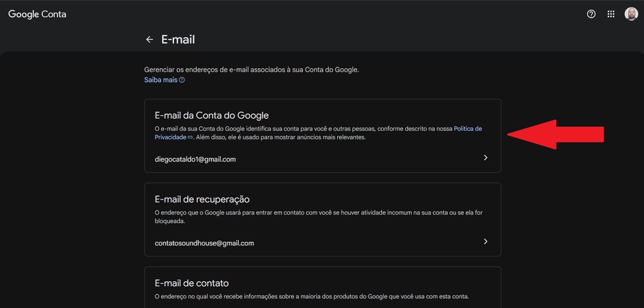Open the help question mark icon
Viewport: 644px width, 308px height.
coord(591,14)
